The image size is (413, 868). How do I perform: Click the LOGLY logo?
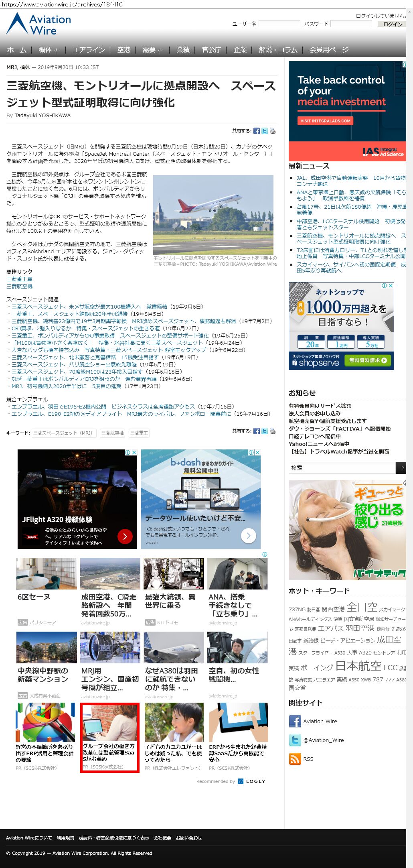(x=252, y=781)
